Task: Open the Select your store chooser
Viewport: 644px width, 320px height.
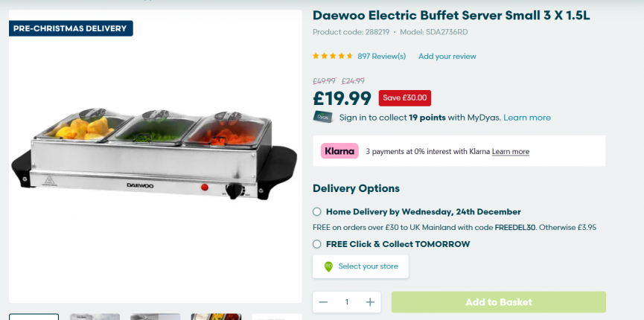Action: point(360,266)
